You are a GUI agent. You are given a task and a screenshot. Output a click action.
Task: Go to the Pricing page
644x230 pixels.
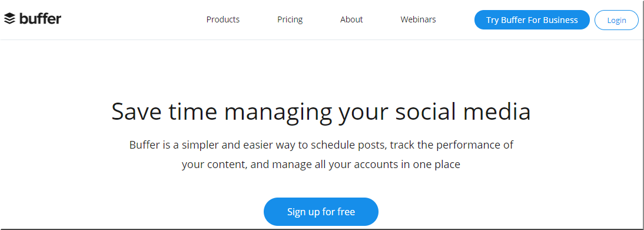coord(290,19)
